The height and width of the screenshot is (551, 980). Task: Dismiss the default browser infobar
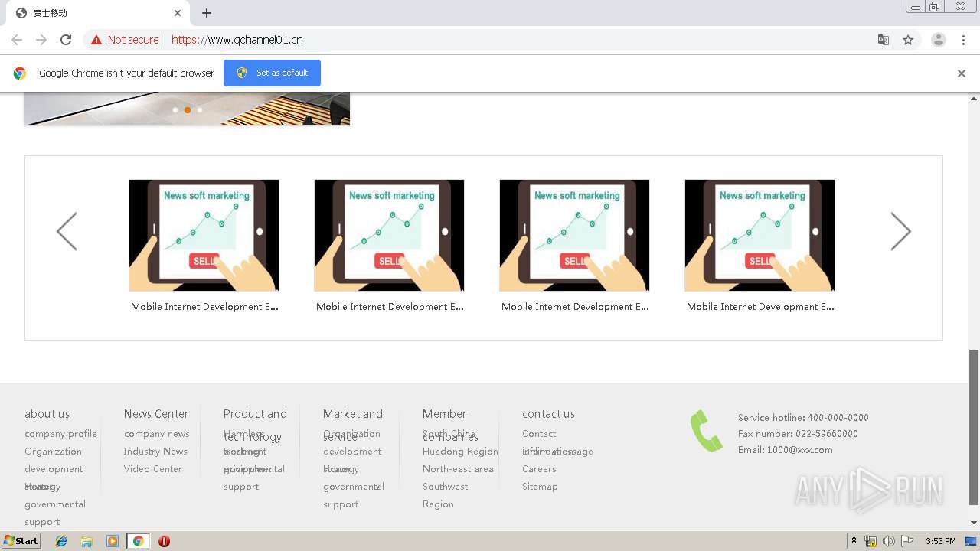pos(962,73)
